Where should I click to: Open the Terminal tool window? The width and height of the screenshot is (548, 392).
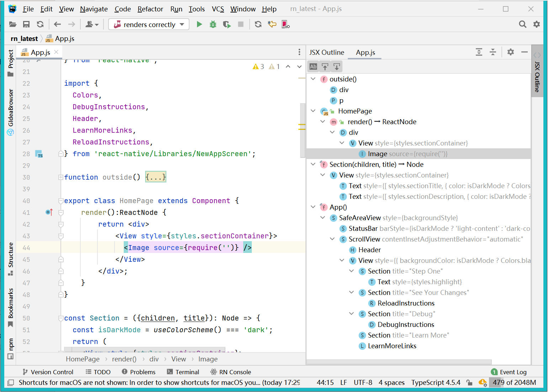tap(183, 372)
